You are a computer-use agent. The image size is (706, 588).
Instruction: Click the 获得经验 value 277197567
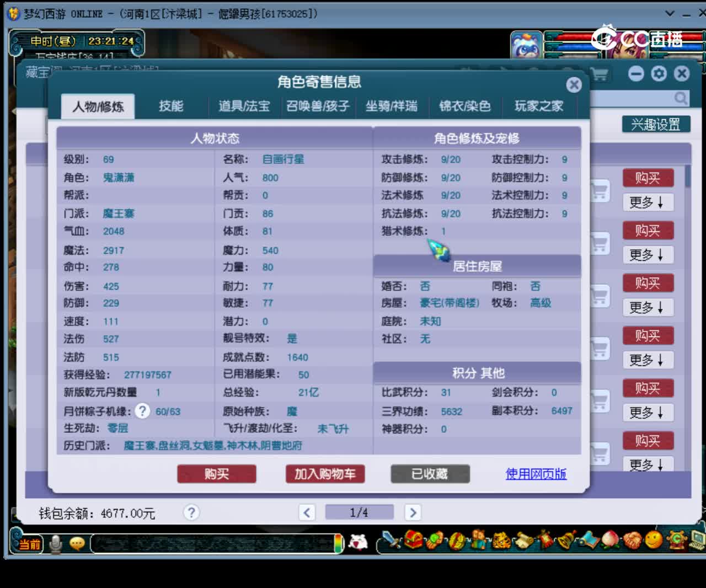point(147,375)
